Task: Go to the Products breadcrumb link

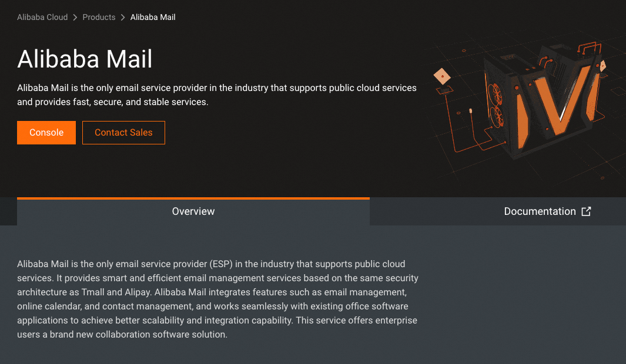Action: coord(99,18)
